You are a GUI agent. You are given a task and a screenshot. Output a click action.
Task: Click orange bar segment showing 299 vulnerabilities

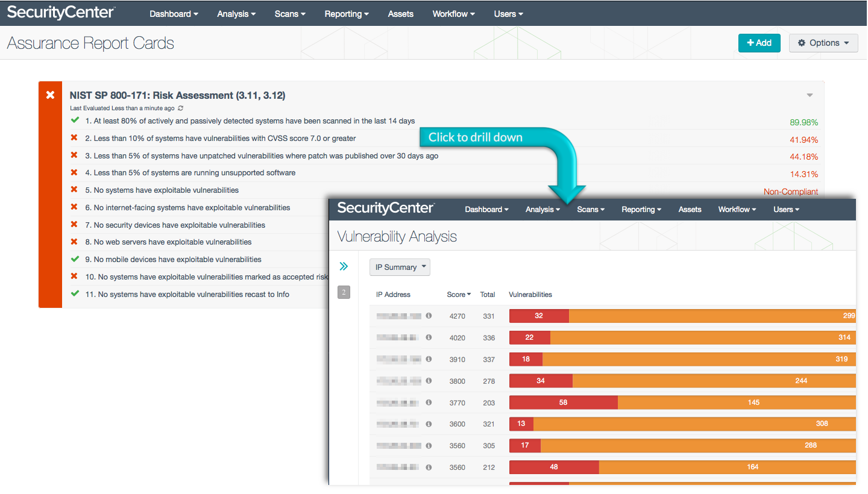tap(712, 316)
